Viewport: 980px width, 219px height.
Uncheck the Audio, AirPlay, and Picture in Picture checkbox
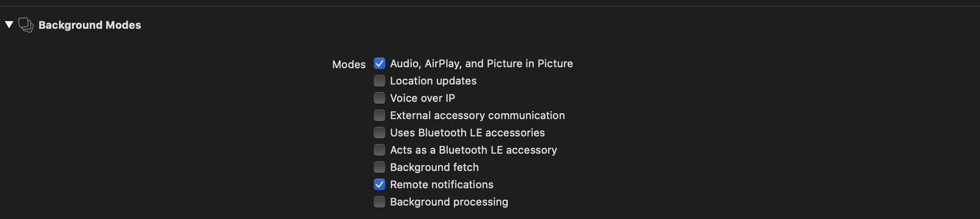pos(380,63)
